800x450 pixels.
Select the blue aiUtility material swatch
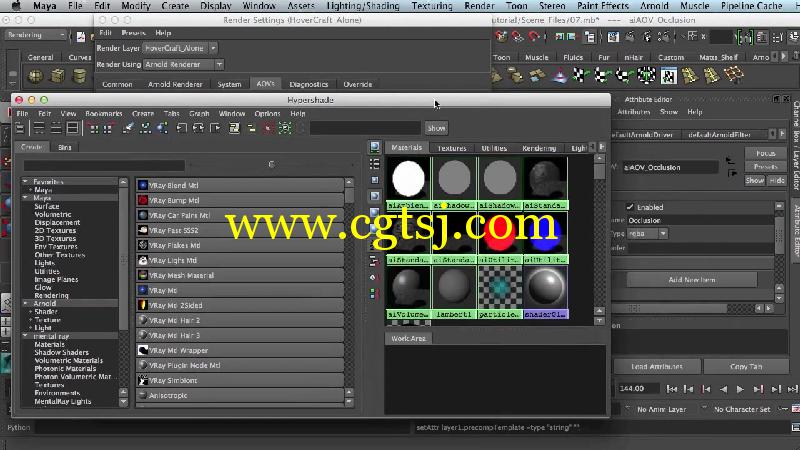coord(545,237)
